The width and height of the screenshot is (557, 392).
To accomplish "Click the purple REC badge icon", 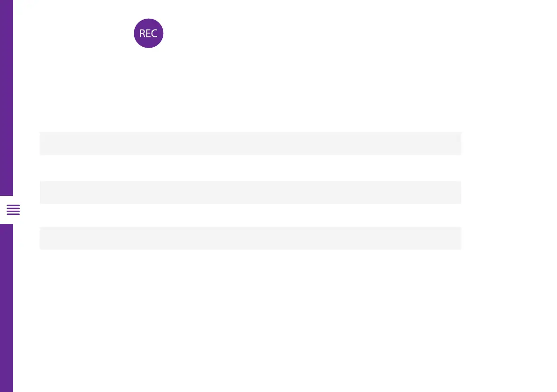I will click(148, 33).
